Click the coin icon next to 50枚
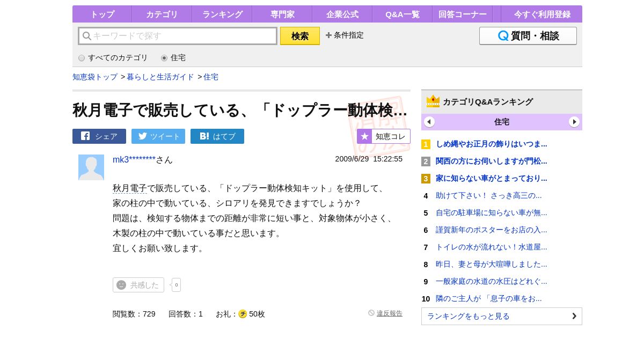 click(243, 314)
